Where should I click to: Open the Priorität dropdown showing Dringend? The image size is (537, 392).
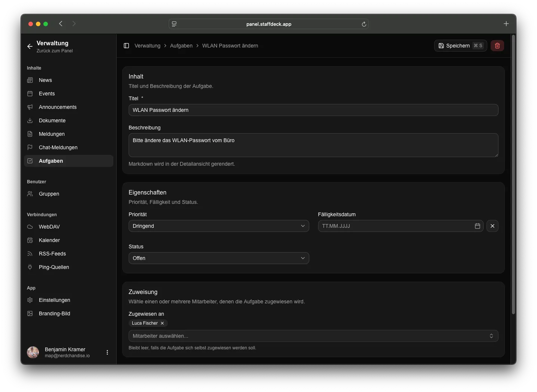[219, 226]
